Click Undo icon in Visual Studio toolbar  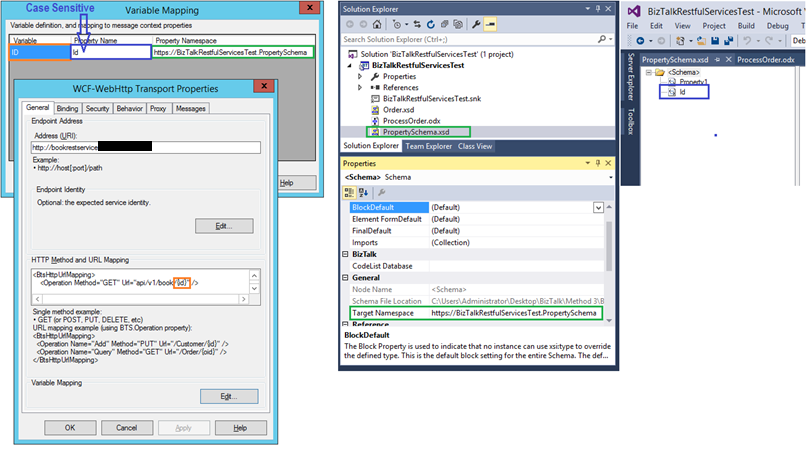(x=747, y=40)
